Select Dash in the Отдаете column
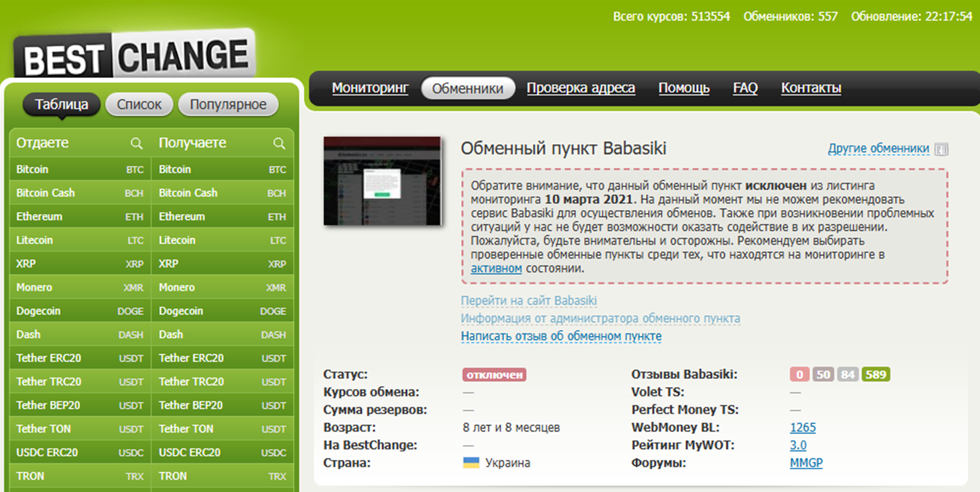Image resolution: width=980 pixels, height=492 pixels. (80, 335)
